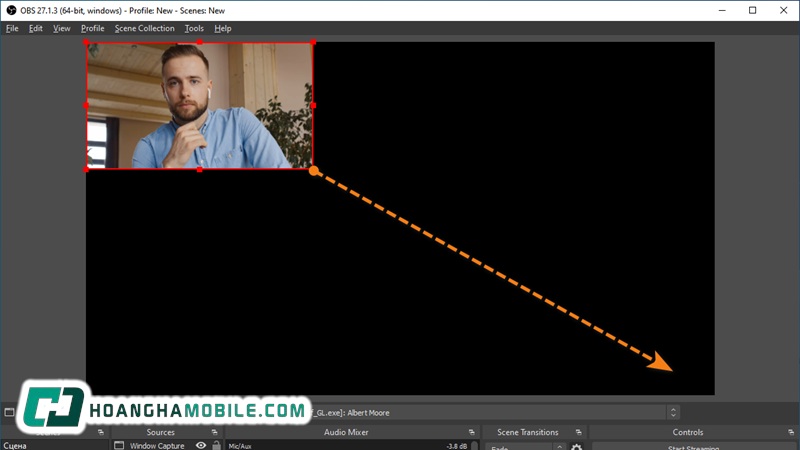Click the spinner arrows of the window dropdown

point(673,413)
